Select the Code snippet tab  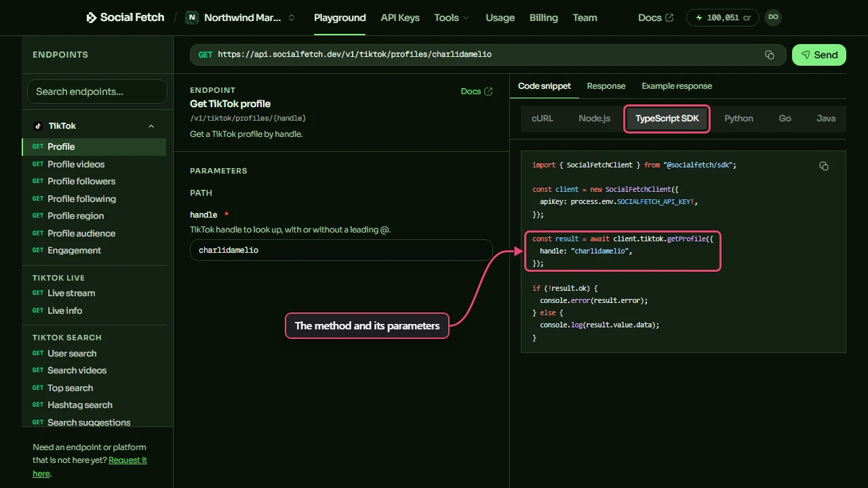click(545, 86)
